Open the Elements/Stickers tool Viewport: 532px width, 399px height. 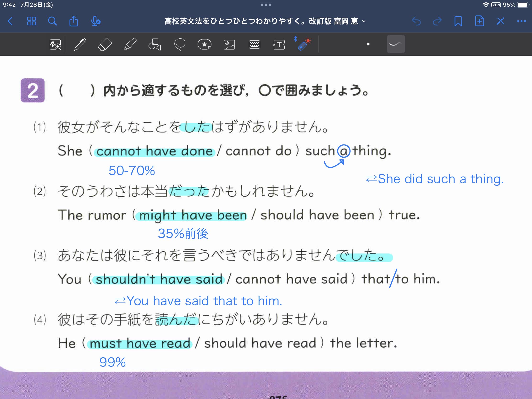205,44
